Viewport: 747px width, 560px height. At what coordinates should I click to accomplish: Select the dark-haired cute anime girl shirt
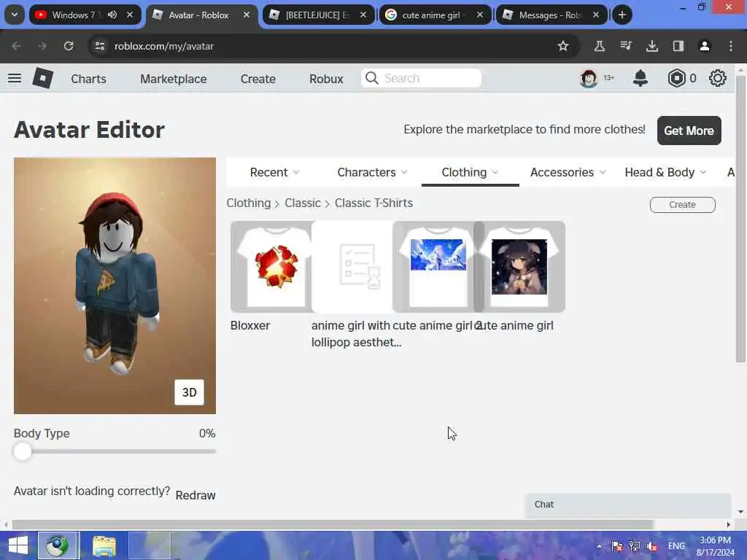coord(519,267)
